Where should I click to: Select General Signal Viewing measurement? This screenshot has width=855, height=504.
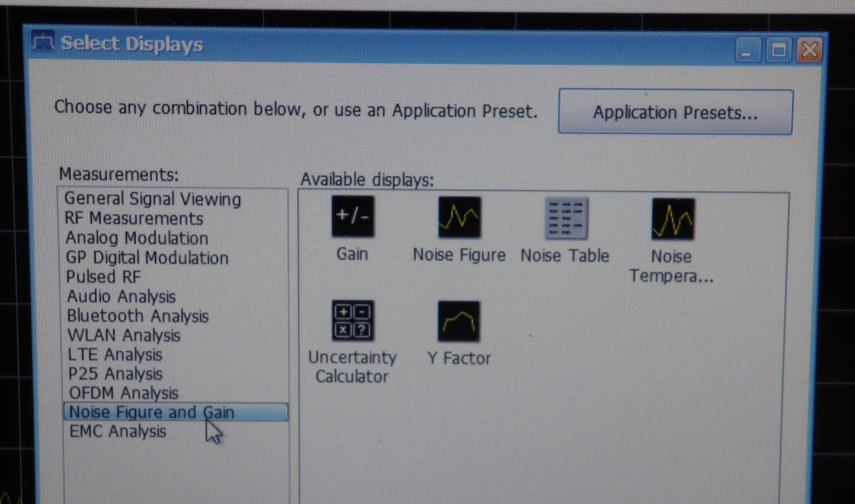pos(153,199)
